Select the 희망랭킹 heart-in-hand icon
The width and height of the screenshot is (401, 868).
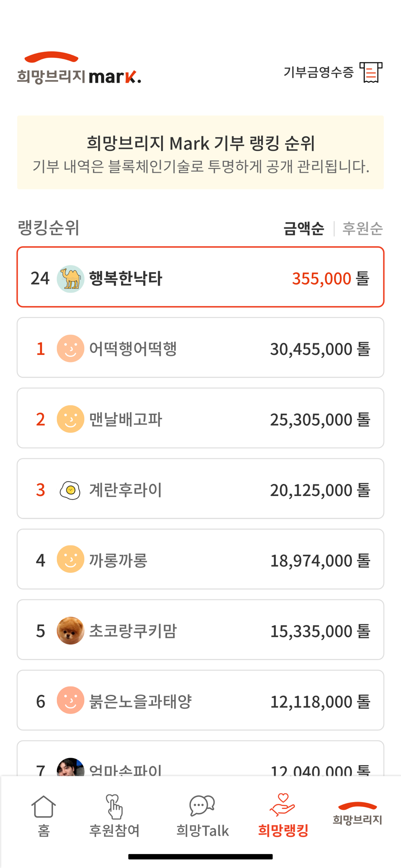[x=283, y=805]
